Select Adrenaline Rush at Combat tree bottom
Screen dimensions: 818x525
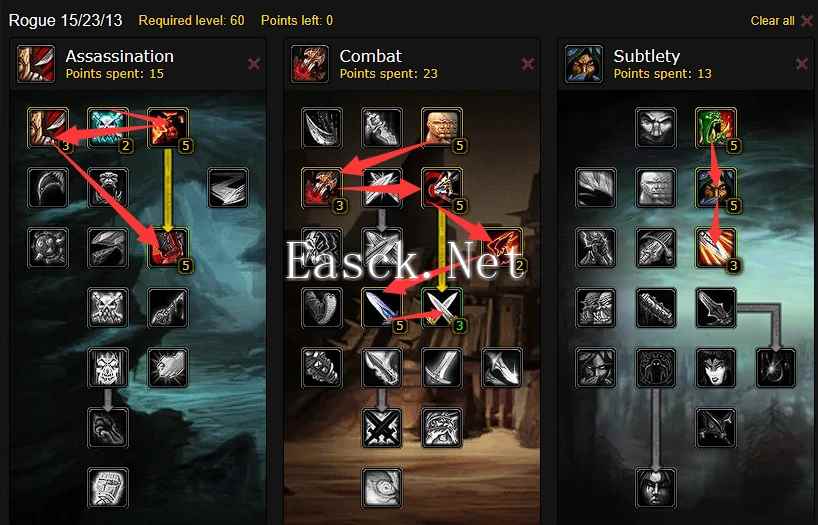(x=382, y=488)
